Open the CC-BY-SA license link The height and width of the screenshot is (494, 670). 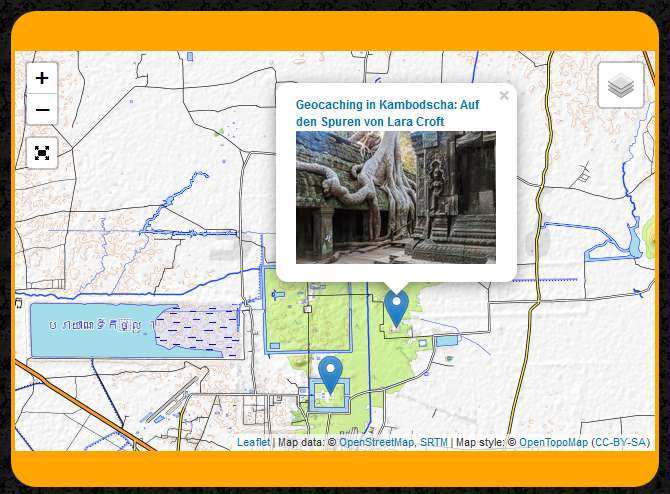tap(620, 442)
